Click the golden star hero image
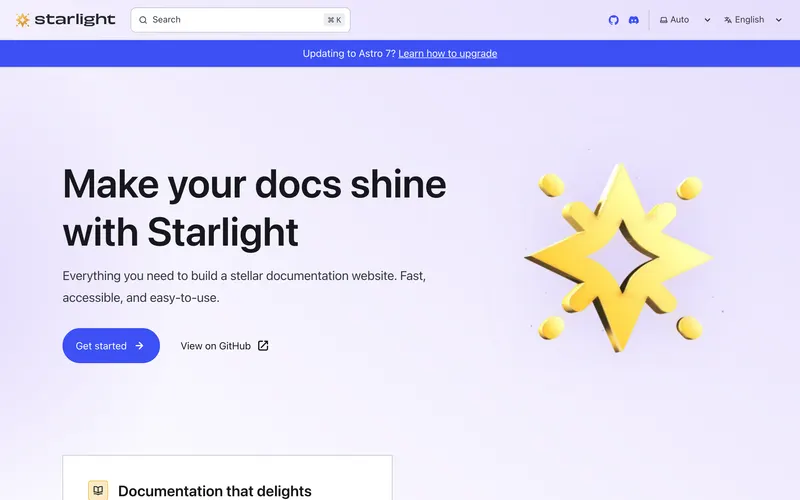Image resolution: width=800 pixels, height=500 pixels. (x=619, y=258)
